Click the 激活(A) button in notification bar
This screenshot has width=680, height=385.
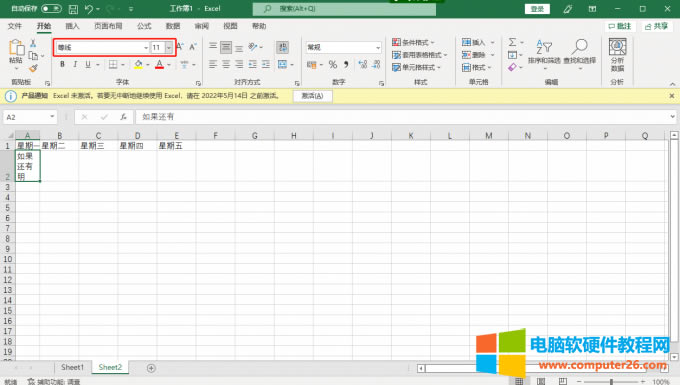[312, 96]
